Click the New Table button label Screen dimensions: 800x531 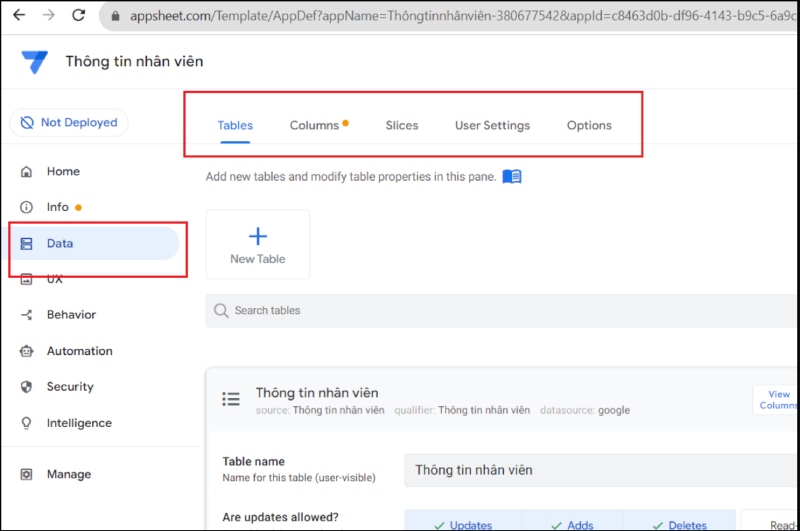click(258, 259)
